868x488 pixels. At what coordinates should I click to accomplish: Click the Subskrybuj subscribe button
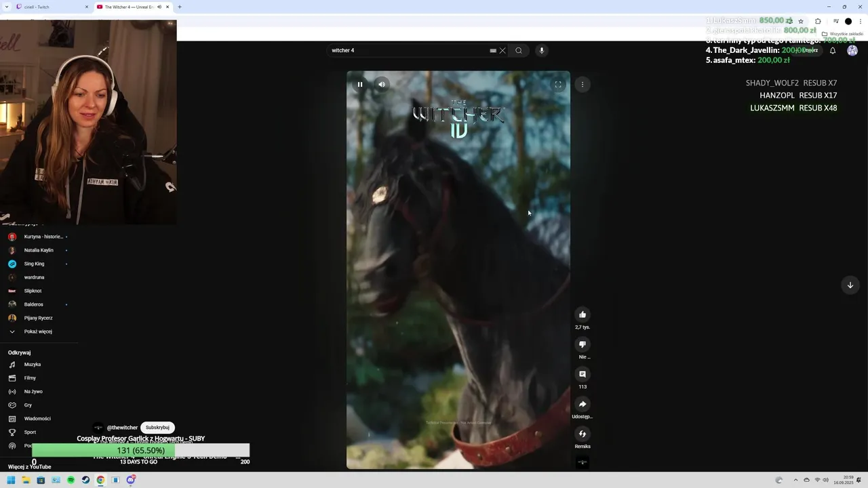(x=157, y=428)
